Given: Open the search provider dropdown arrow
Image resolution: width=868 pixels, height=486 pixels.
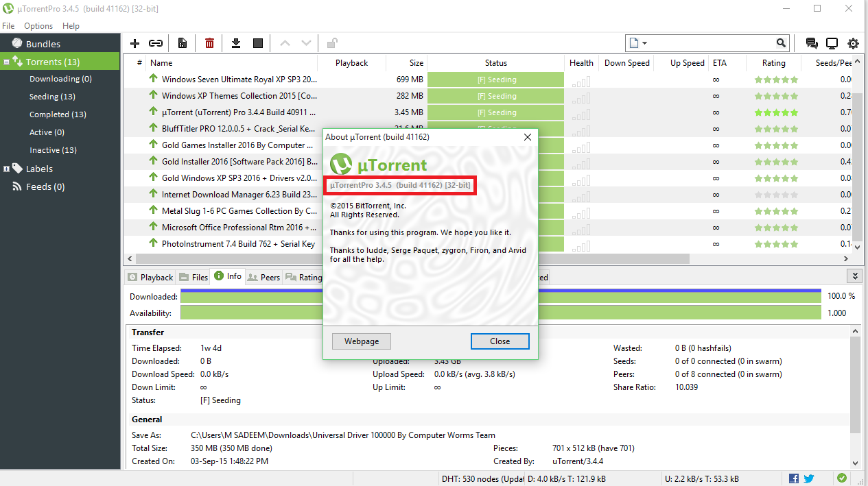Looking at the screenshot, I should pyautogui.click(x=645, y=43).
